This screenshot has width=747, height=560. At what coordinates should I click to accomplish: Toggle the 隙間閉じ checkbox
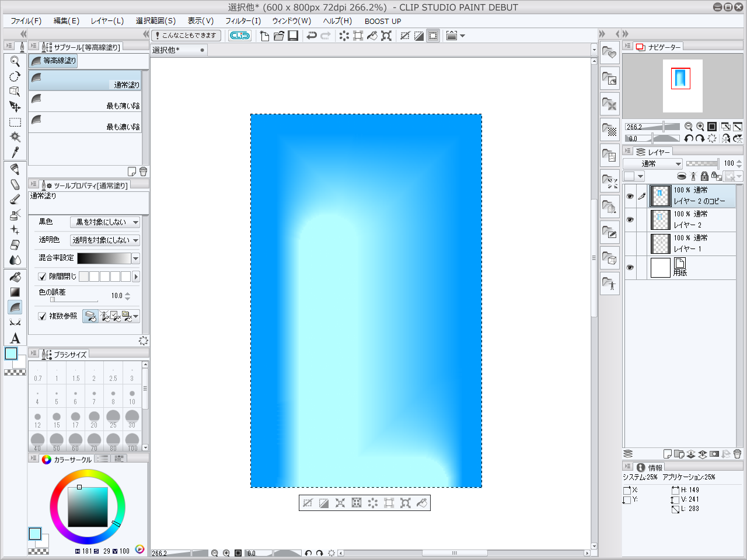42,276
